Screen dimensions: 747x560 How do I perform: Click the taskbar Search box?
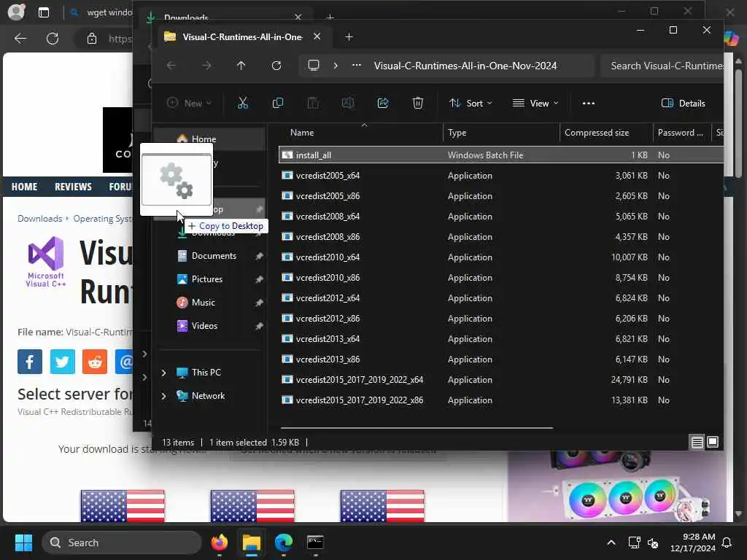coord(122,542)
